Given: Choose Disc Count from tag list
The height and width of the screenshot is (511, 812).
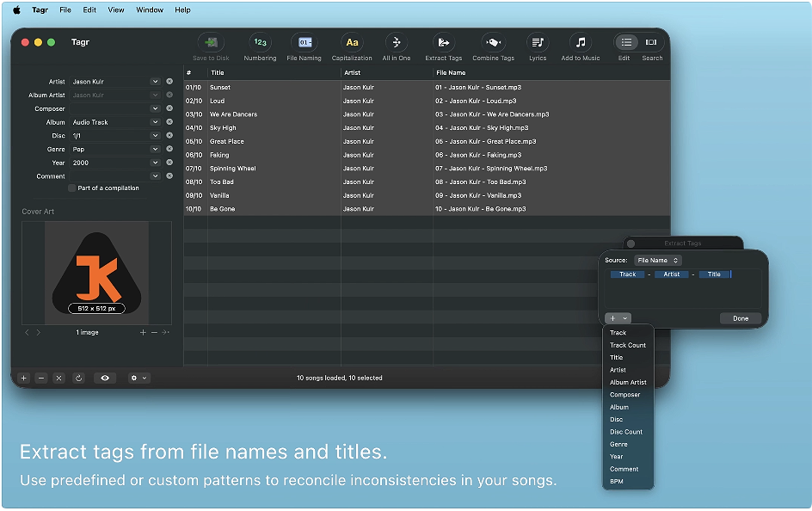Looking at the screenshot, I should (628, 431).
